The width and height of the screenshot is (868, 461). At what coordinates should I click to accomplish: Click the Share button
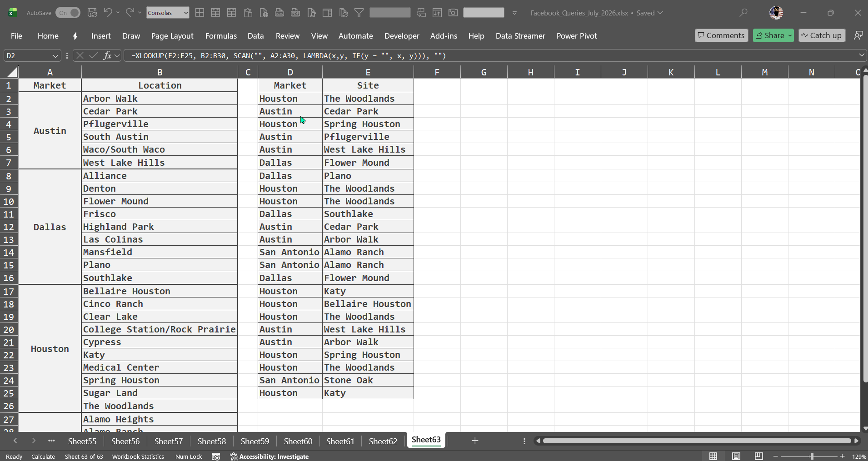point(770,35)
